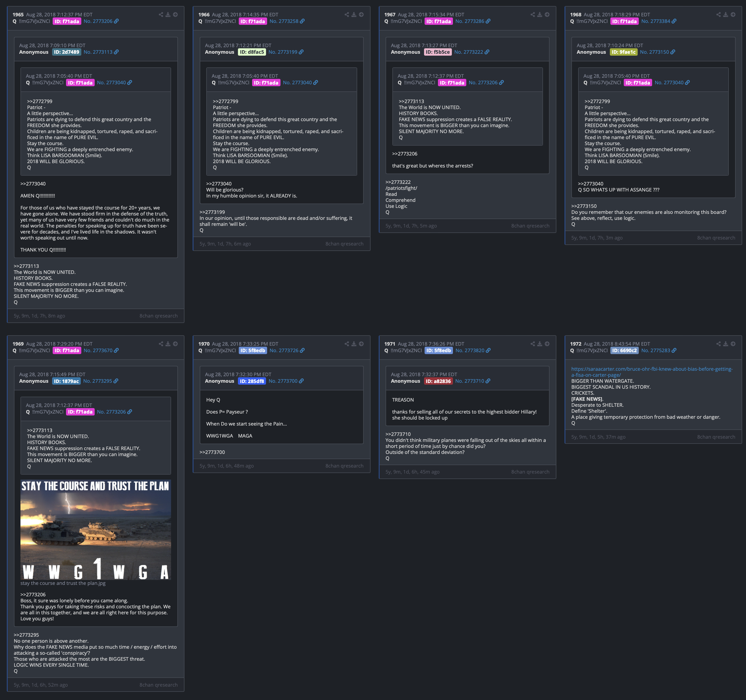Click the ID: 1879ac badge
This screenshot has height=700, width=746.
coord(66,381)
